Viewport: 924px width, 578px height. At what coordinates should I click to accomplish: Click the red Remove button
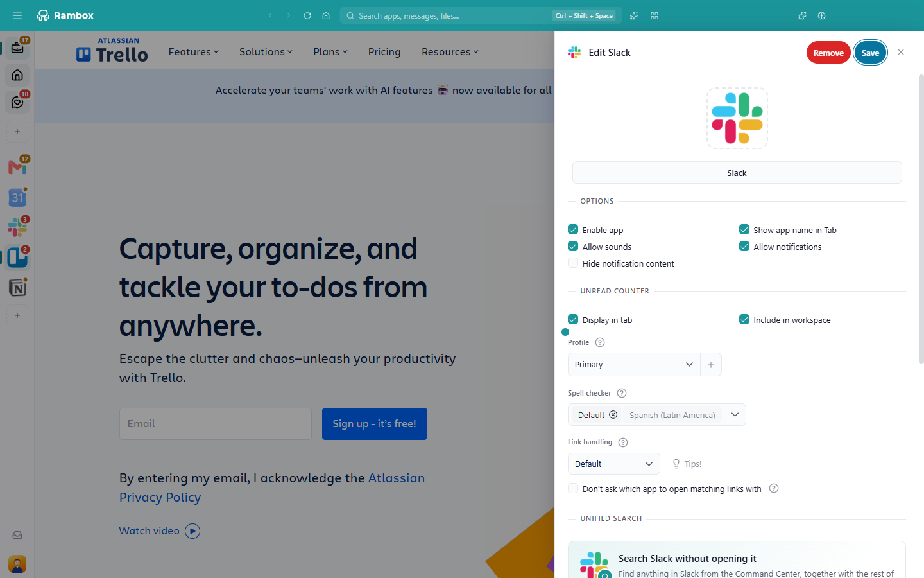pyautogui.click(x=828, y=53)
